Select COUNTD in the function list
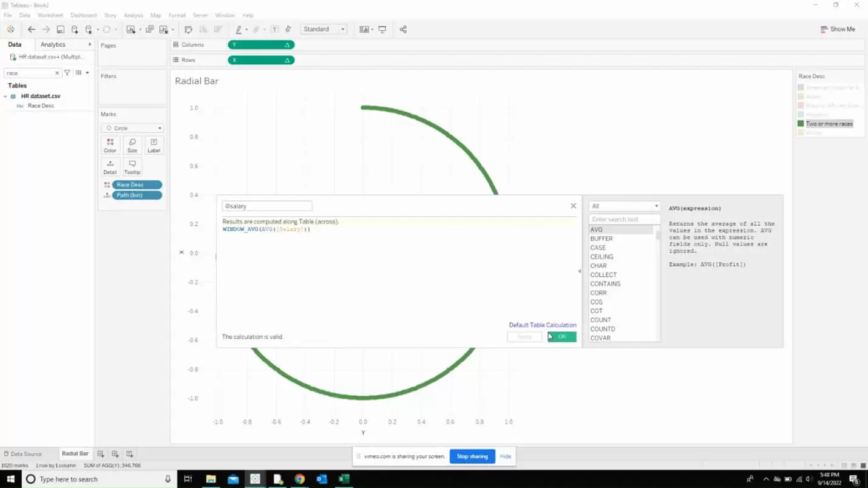Screen dimensions: 868x488 pyautogui.click(x=603, y=329)
